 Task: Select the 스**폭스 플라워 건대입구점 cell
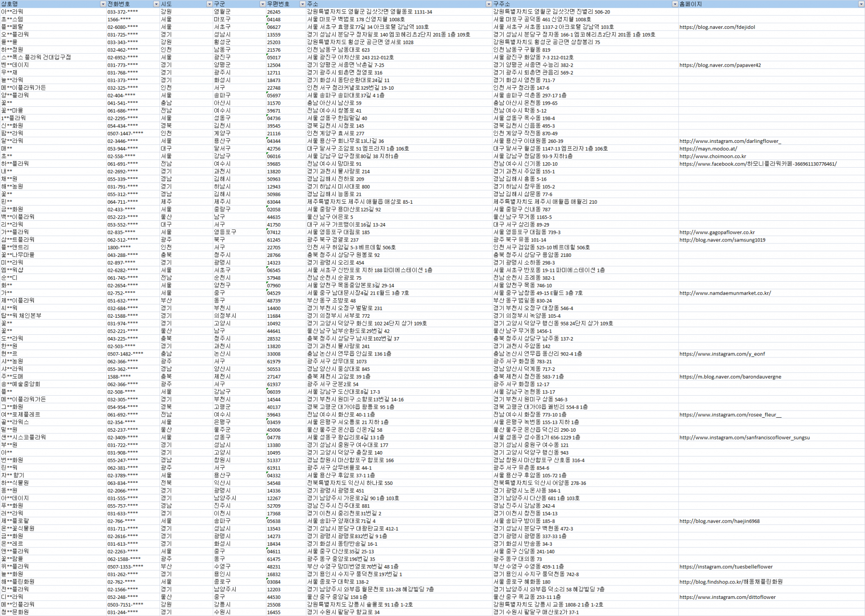click(36, 58)
